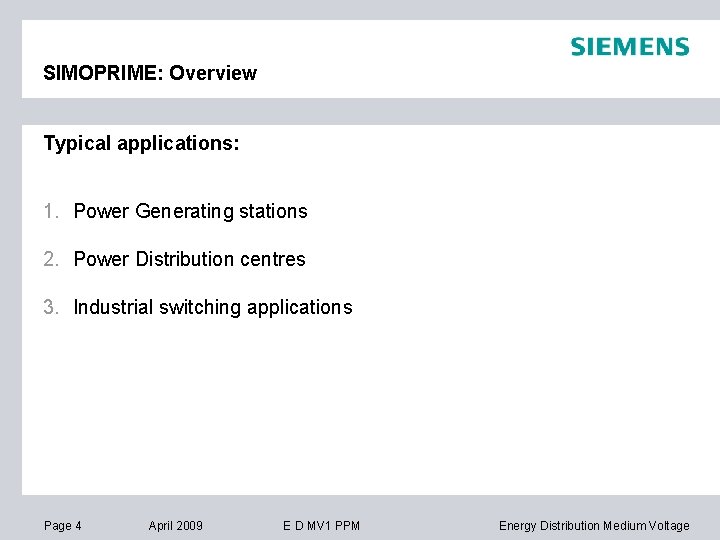Click list number '3.' beside Industrial switching
Image resolution: width=720 pixels, height=540 pixels.
point(51,307)
